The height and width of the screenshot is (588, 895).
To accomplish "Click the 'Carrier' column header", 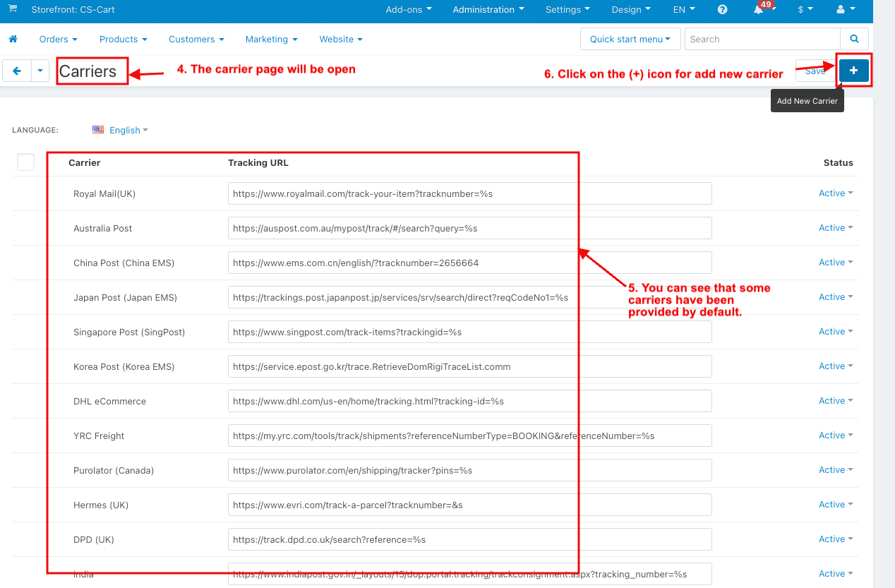I will point(85,162).
